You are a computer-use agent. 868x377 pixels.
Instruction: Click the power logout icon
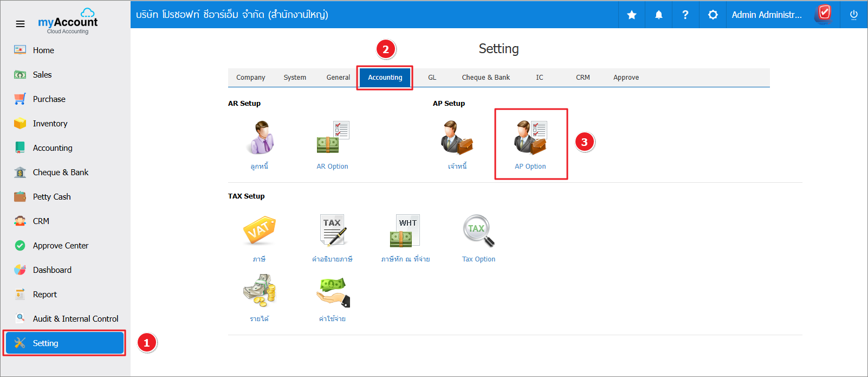(x=854, y=15)
